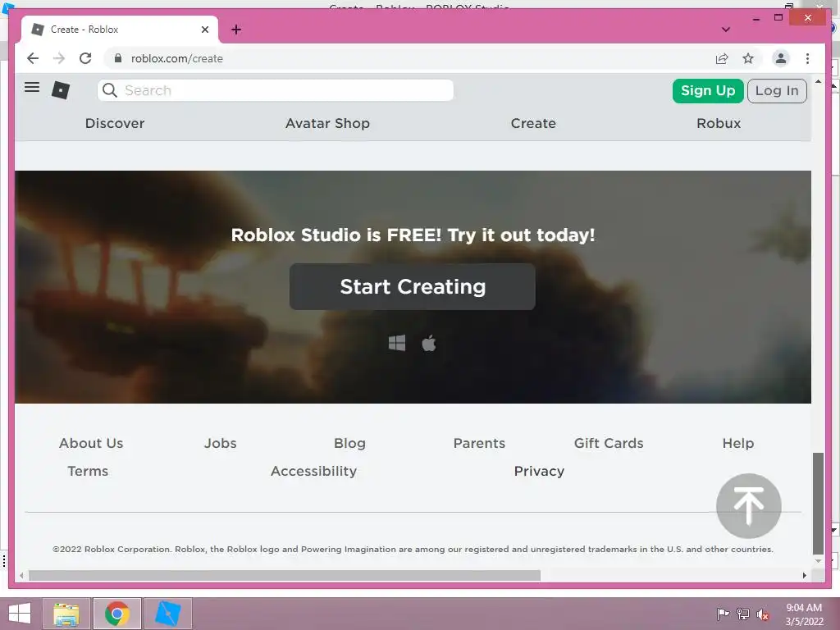The image size is (840, 630).
Task: Open the Gift Cards footer link
Action: point(609,443)
